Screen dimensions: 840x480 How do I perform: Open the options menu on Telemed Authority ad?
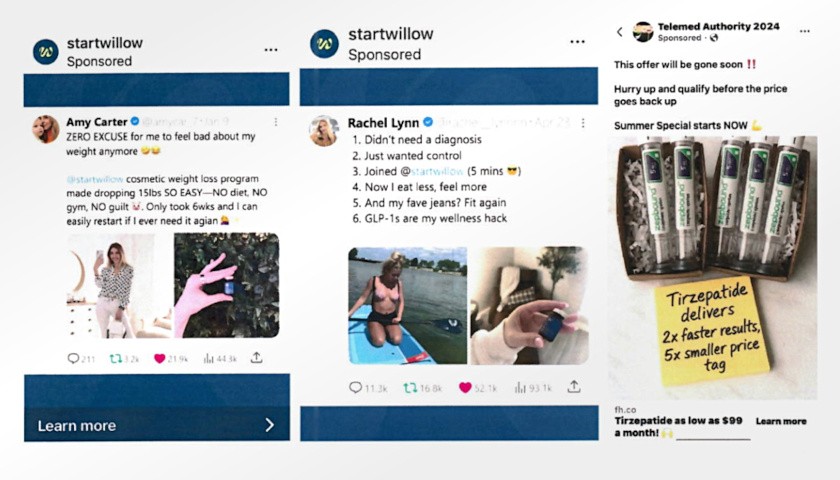pyautogui.click(x=805, y=31)
